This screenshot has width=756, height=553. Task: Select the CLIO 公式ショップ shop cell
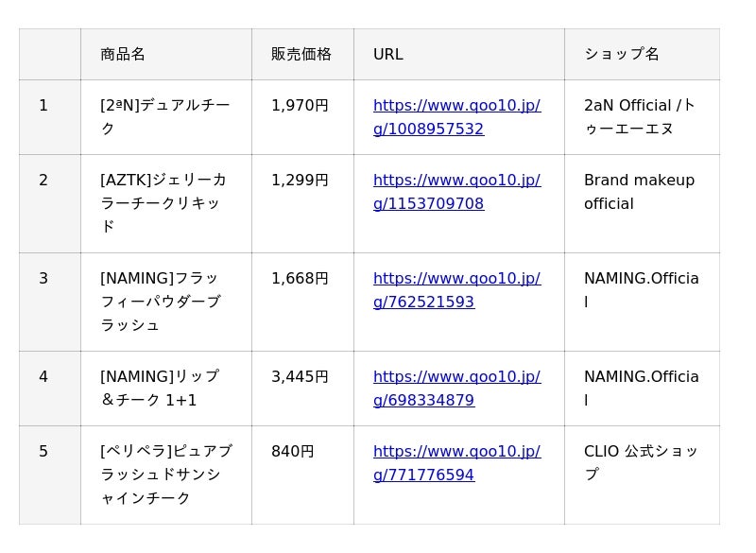coord(639,463)
